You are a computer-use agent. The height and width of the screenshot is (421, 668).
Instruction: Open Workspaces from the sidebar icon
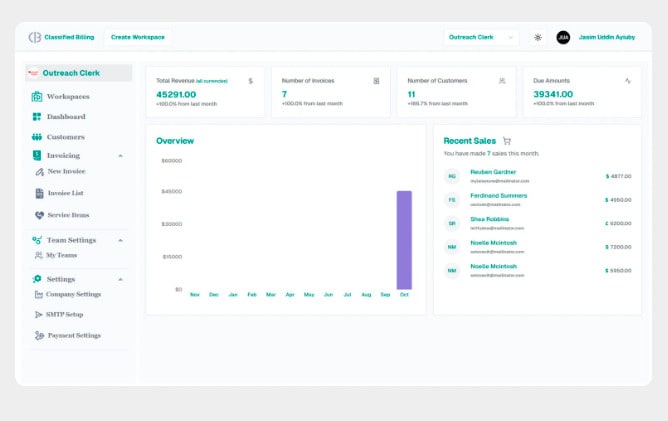click(37, 96)
